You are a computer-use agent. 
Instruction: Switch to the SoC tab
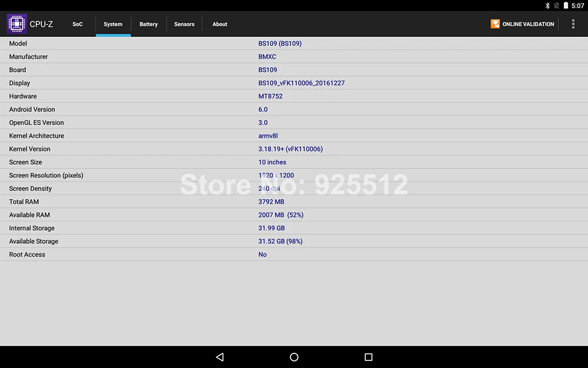coord(78,24)
